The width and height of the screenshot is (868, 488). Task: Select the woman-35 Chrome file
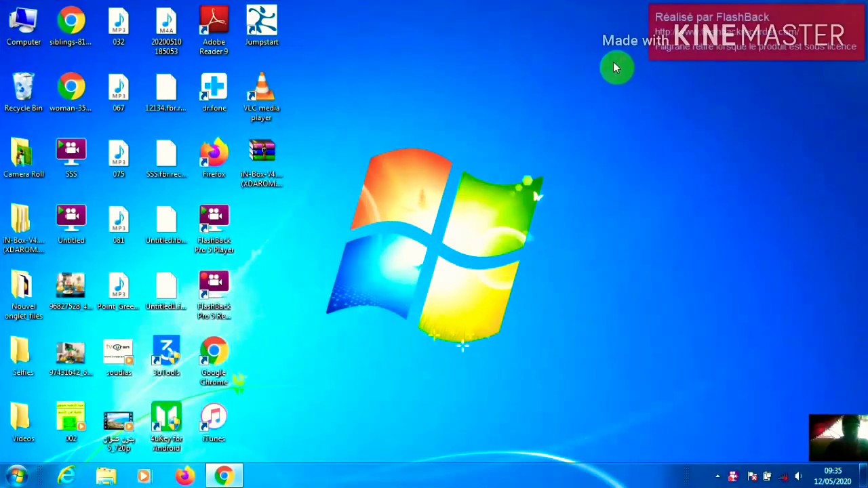point(71,93)
